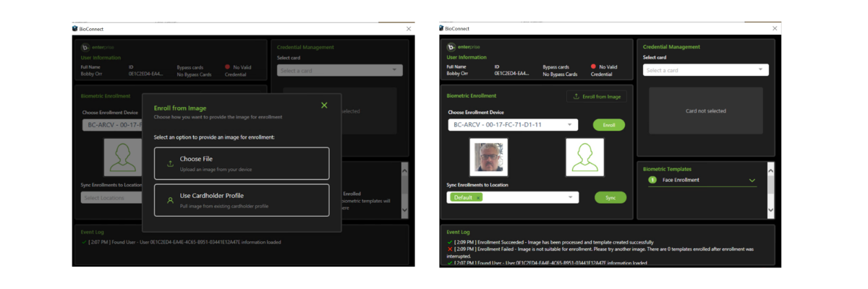Click the enterprise logo in right window
Image resolution: width=868 pixels, height=289 pixels.
coord(464,47)
